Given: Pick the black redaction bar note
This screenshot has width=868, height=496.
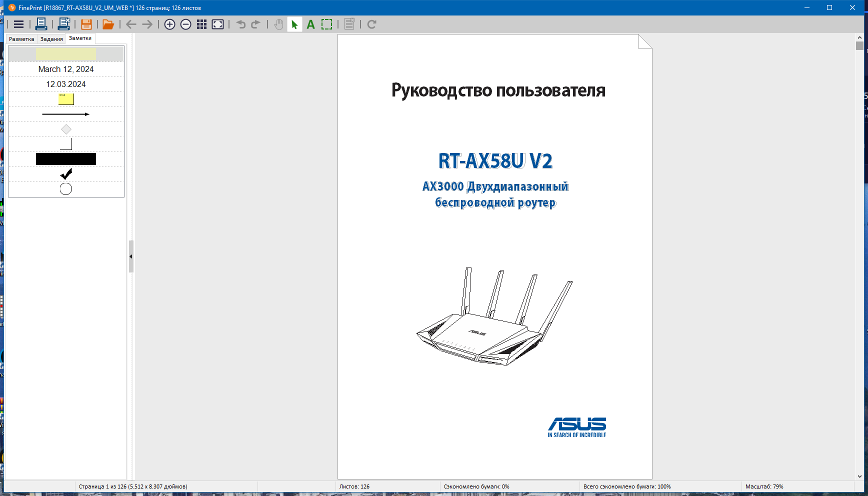Looking at the screenshot, I should click(x=66, y=159).
